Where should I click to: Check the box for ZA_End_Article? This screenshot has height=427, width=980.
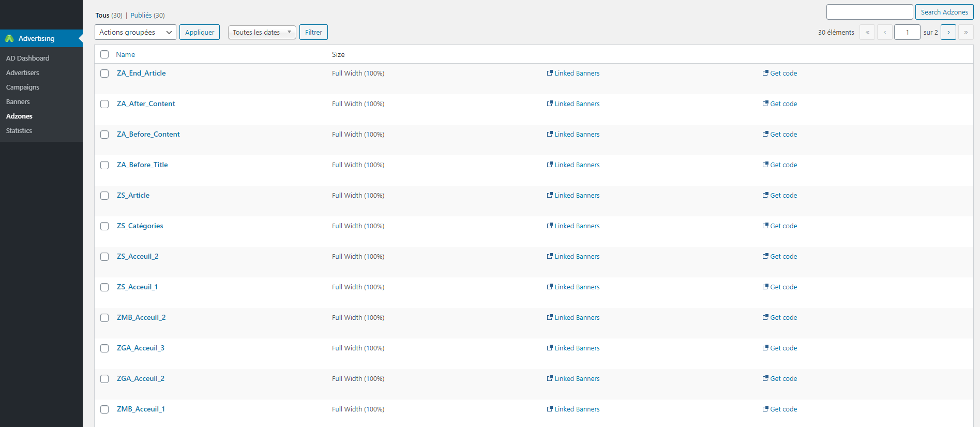pos(104,73)
